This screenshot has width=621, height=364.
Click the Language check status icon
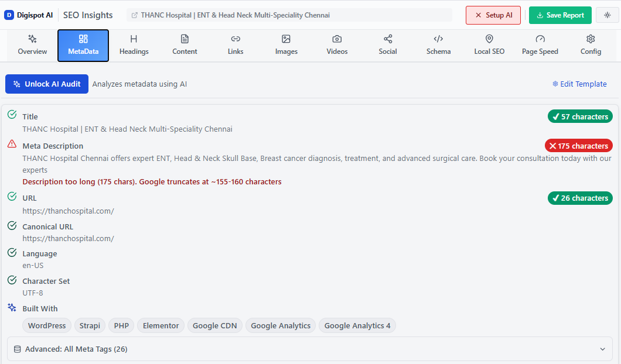click(x=12, y=252)
